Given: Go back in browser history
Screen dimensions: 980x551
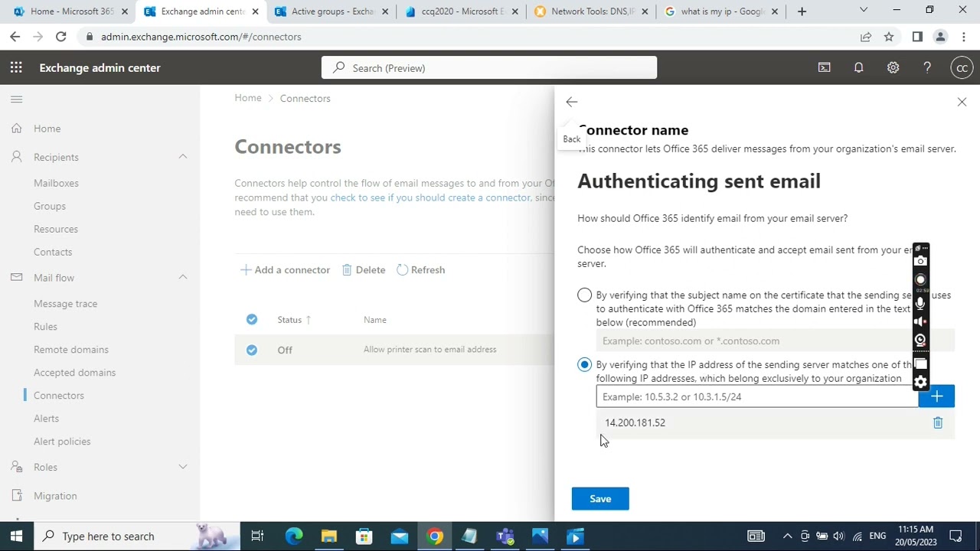Looking at the screenshot, I should coord(15,37).
